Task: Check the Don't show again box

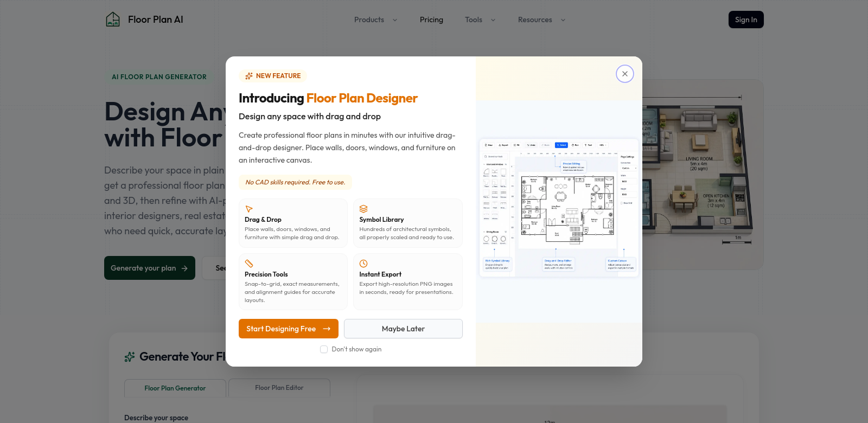Action: point(324,349)
